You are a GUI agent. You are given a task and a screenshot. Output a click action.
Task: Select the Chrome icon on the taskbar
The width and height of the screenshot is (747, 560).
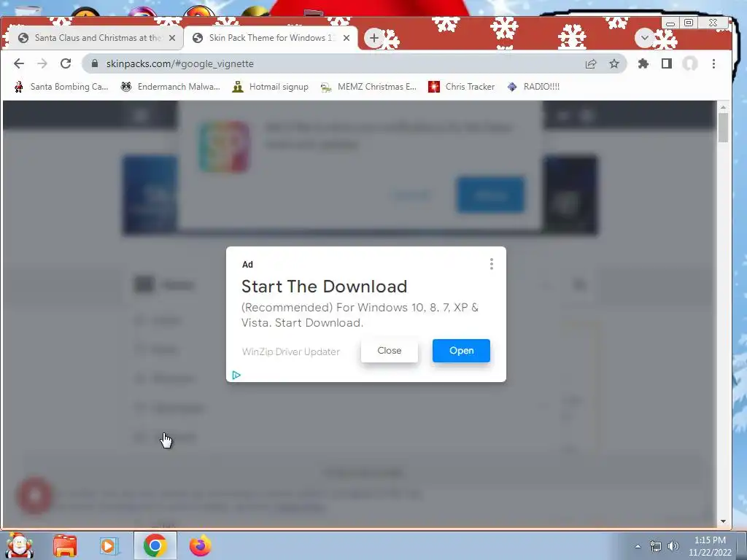click(155, 545)
